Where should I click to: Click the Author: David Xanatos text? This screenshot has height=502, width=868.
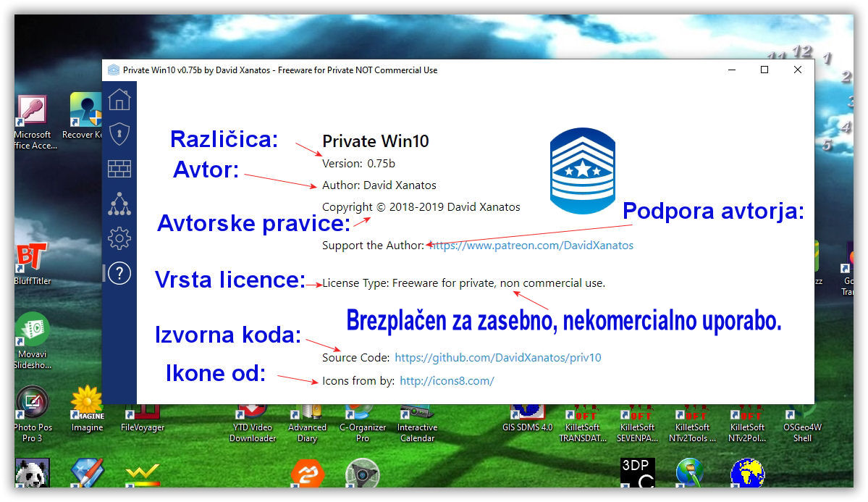379,185
